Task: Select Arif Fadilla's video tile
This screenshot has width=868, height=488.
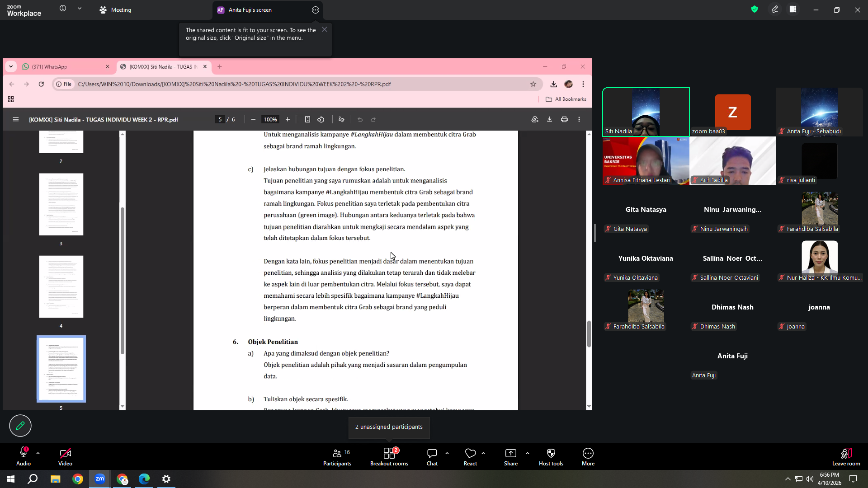Action: (733, 161)
